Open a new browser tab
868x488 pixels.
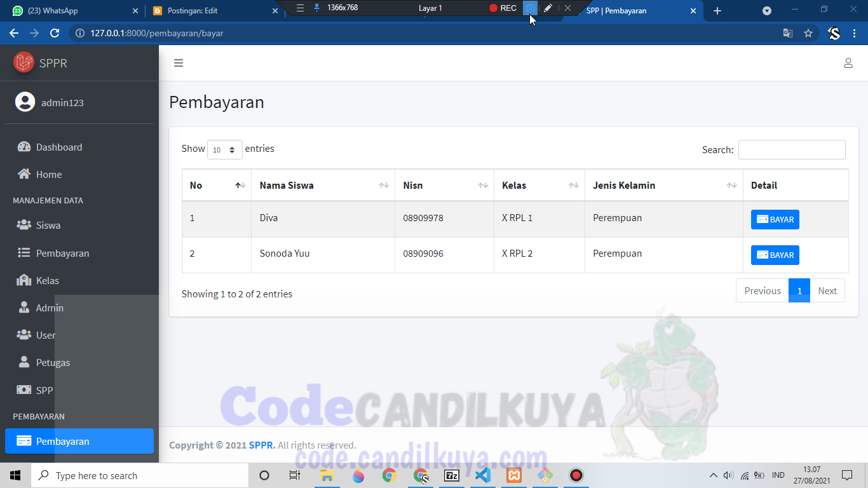(x=717, y=11)
